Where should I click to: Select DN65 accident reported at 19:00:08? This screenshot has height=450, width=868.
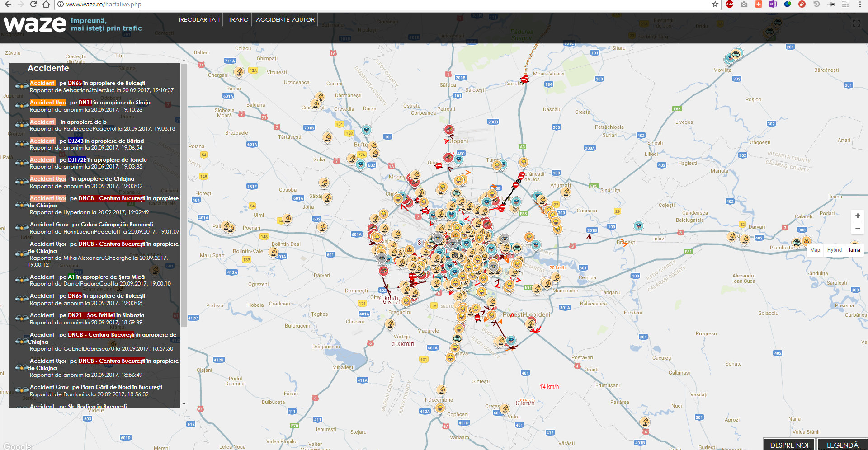point(98,299)
